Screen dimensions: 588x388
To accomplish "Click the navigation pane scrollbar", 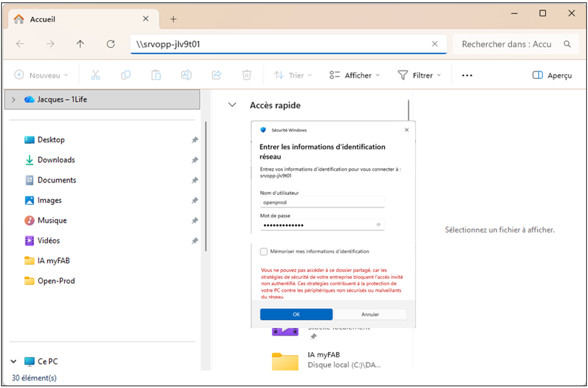I will (x=205, y=186).
